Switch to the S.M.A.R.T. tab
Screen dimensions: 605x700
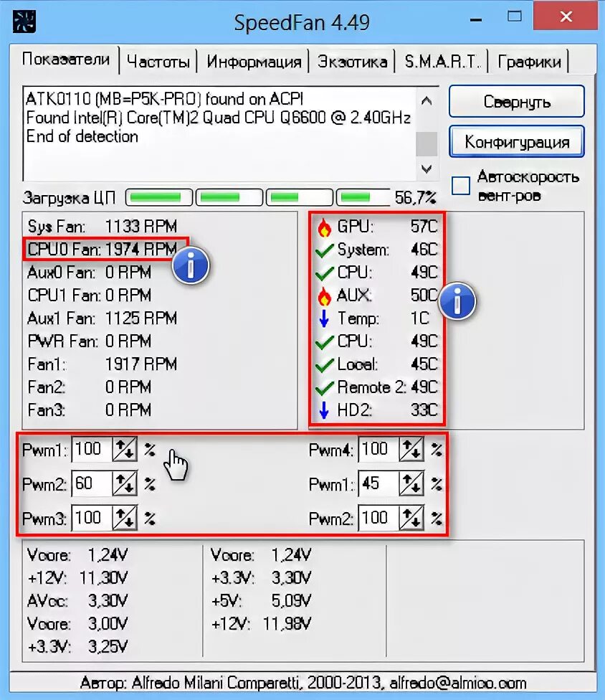[442, 61]
